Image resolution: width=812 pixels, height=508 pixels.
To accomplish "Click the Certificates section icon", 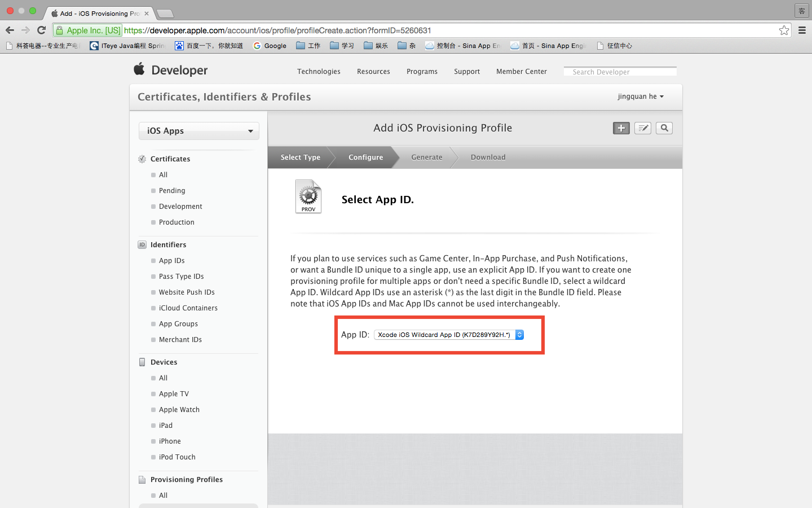I will (x=142, y=159).
